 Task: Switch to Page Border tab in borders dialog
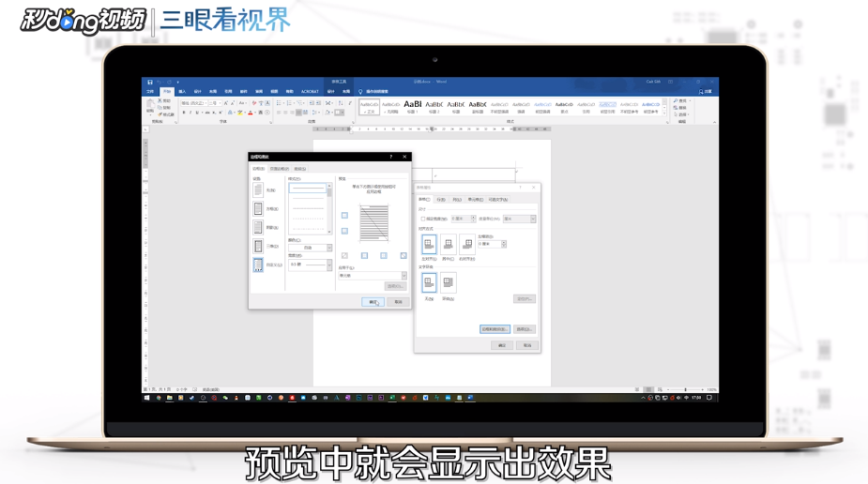tap(280, 169)
